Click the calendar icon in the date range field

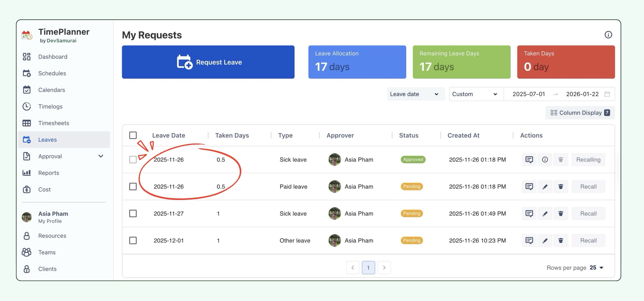tap(607, 94)
